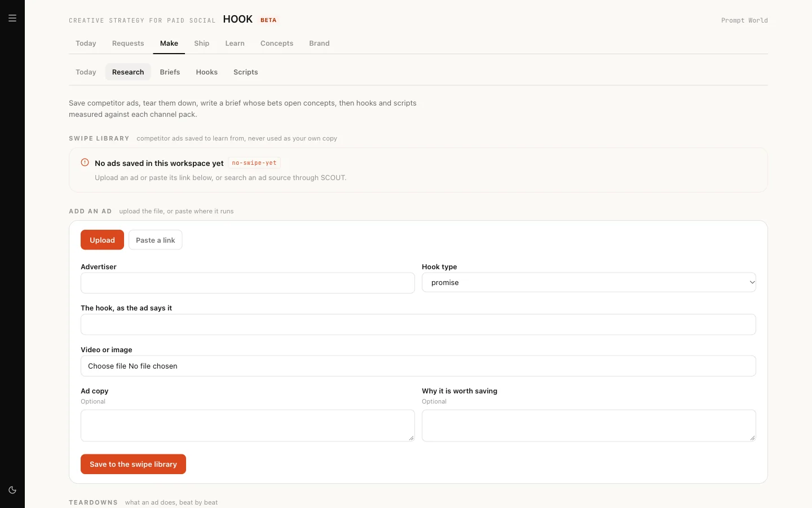Choose the Upload mode button
This screenshot has width=812, height=508.
[x=102, y=240]
